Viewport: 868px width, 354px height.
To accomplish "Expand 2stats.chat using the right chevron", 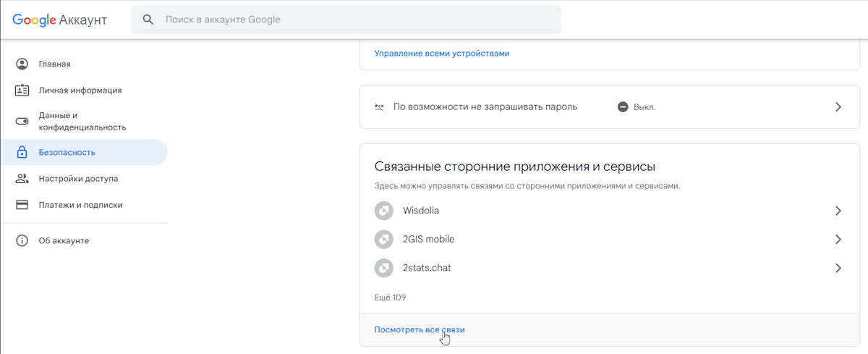I will click(x=838, y=268).
